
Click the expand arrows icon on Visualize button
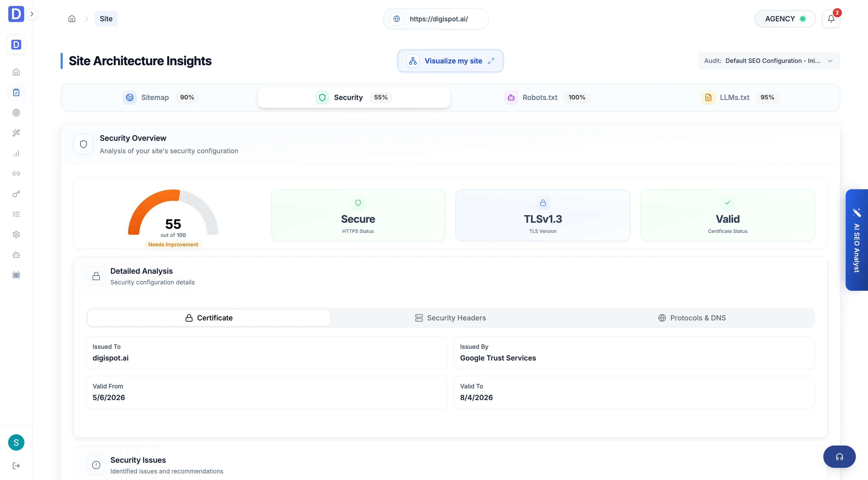click(491, 61)
